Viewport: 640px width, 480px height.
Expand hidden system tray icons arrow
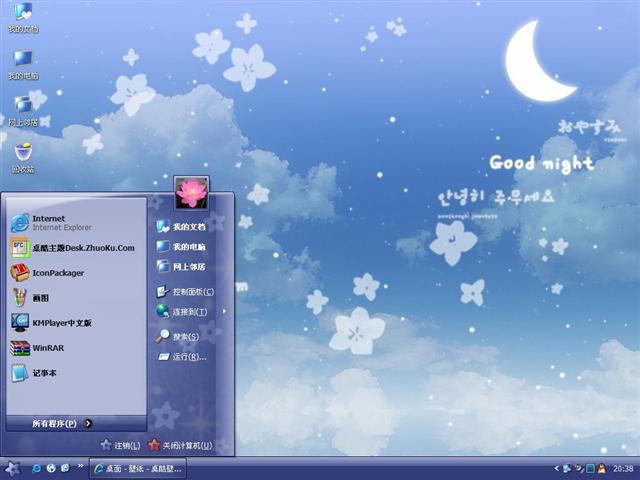click(x=556, y=469)
